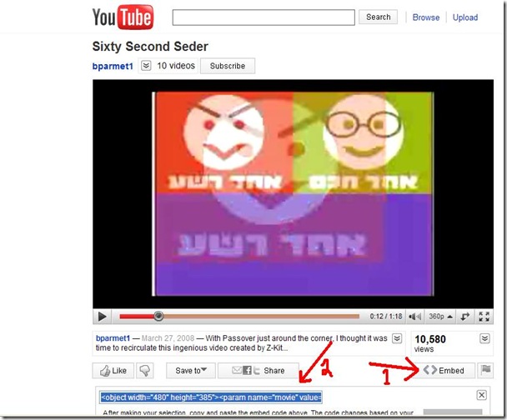
Task: Click the YouTube search input field
Action: pos(264,17)
